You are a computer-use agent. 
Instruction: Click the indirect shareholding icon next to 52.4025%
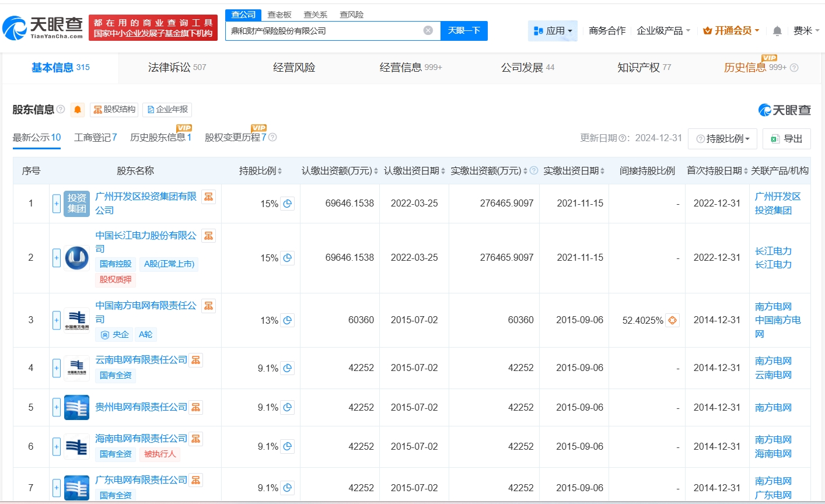click(672, 320)
